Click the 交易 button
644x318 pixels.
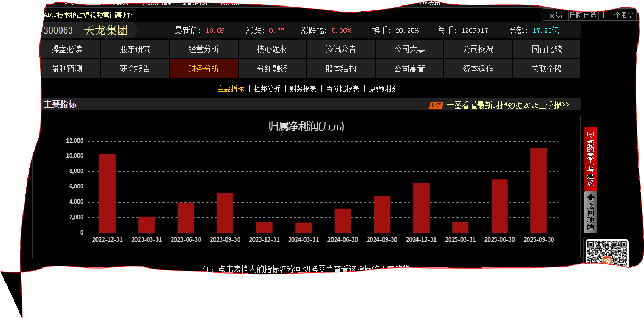pos(555,15)
